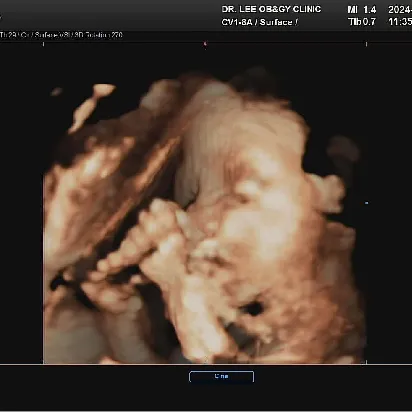The width and height of the screenshot is (412, 412).
Task: Click the top-left white tick marker
Action: [x=43, y=44]
